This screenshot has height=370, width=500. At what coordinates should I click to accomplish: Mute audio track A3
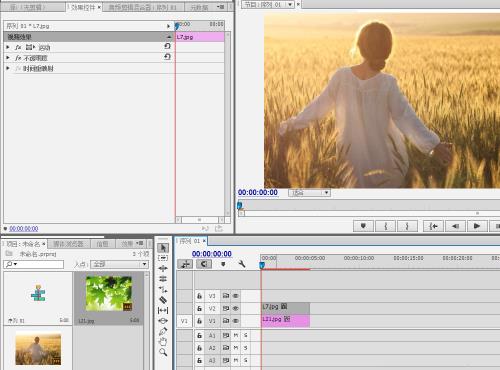236,360
